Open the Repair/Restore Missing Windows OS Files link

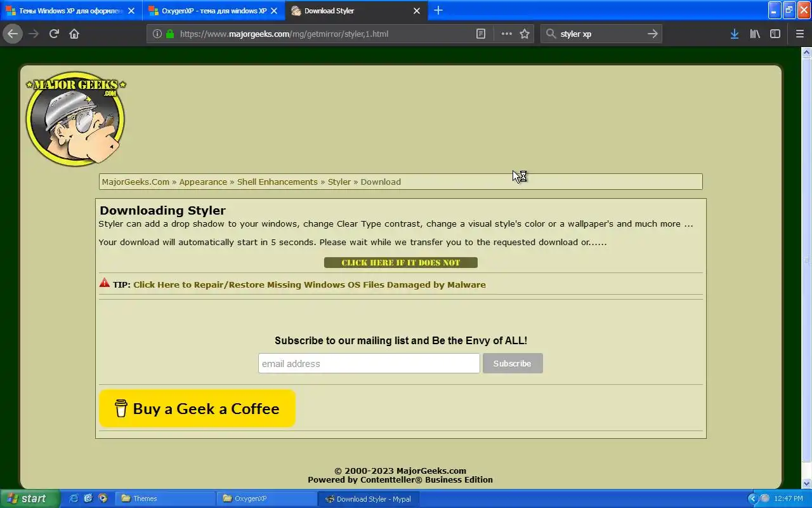(x=310, y=284)
